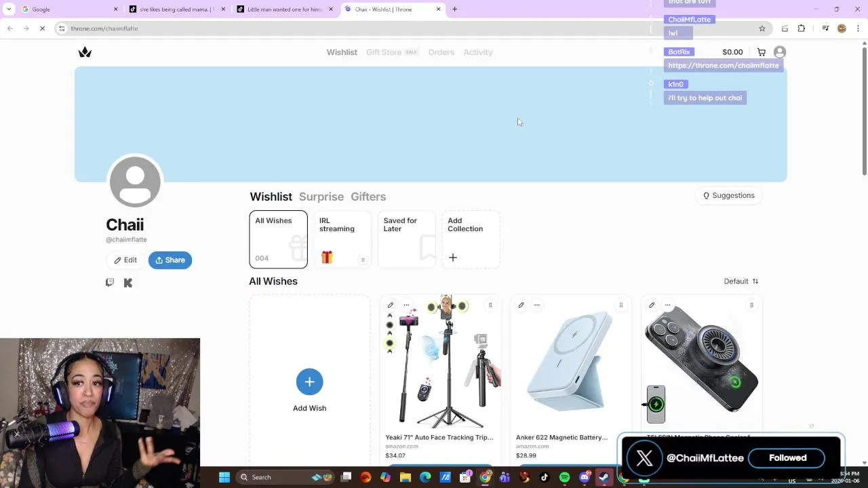This screenshot has height=488, width=868.
Task: Switch to 'Little man wanted one' tab
Action: (285, 9)
